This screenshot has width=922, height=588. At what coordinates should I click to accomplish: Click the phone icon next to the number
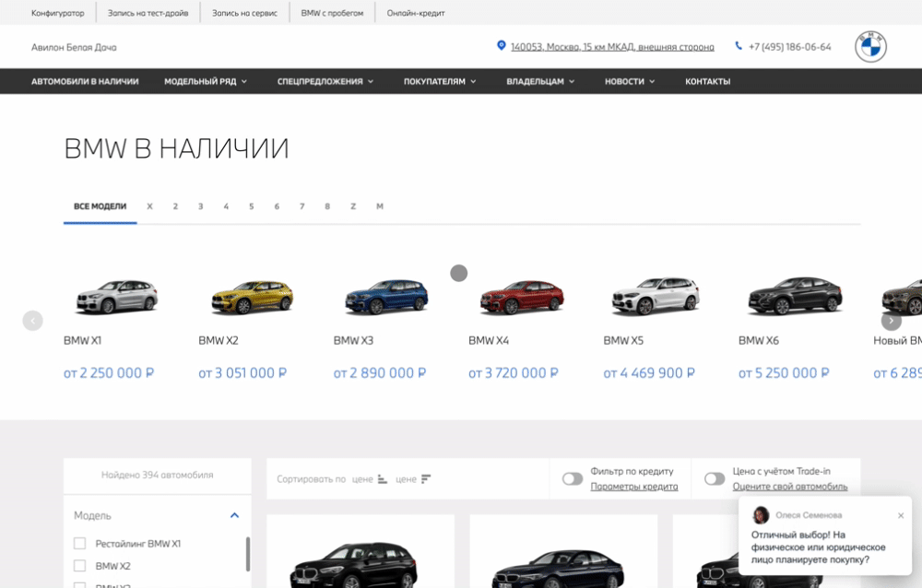pos(739,46)
